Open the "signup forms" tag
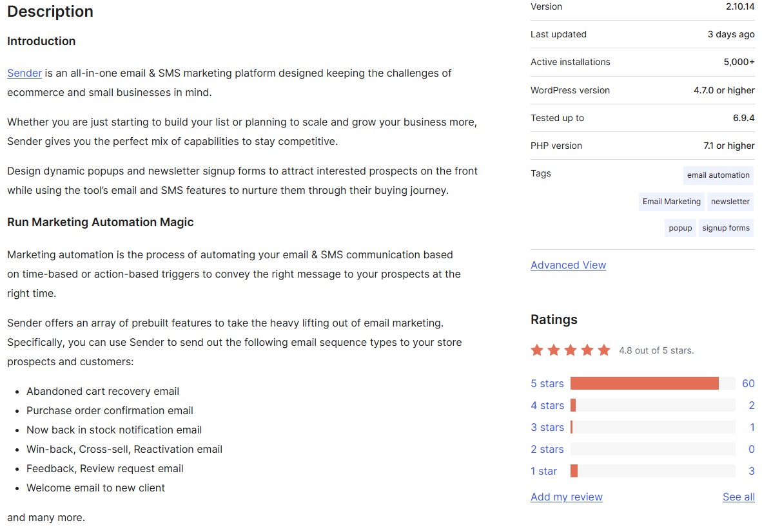Image resolution: width=762 pixels, height=532 pixels. tap(726, 227)
